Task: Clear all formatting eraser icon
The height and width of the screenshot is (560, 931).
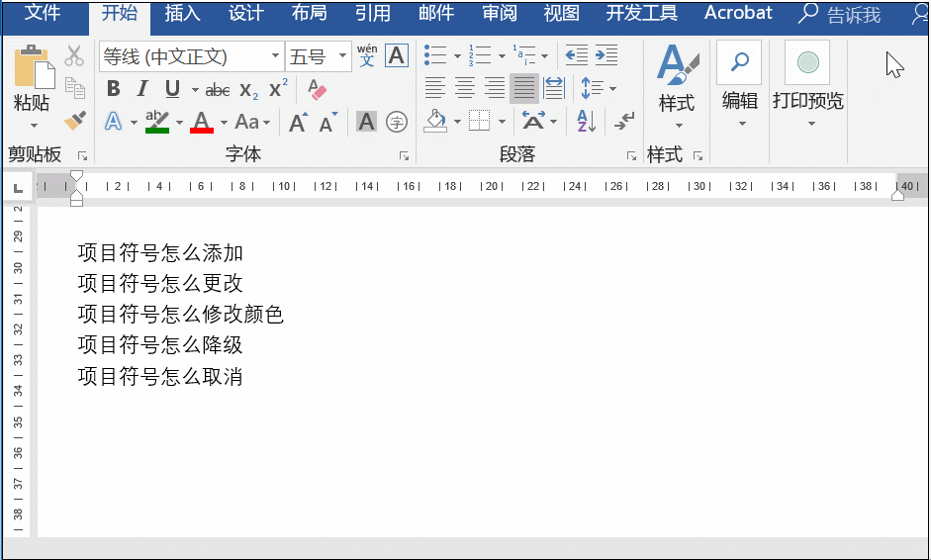Action: [x=317, y=89]
